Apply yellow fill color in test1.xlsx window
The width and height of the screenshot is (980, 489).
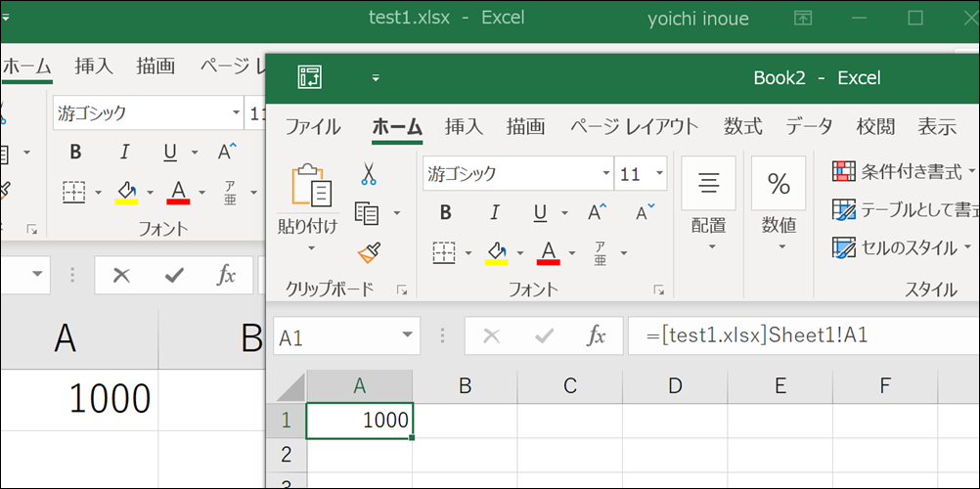(x=126, y=192)
